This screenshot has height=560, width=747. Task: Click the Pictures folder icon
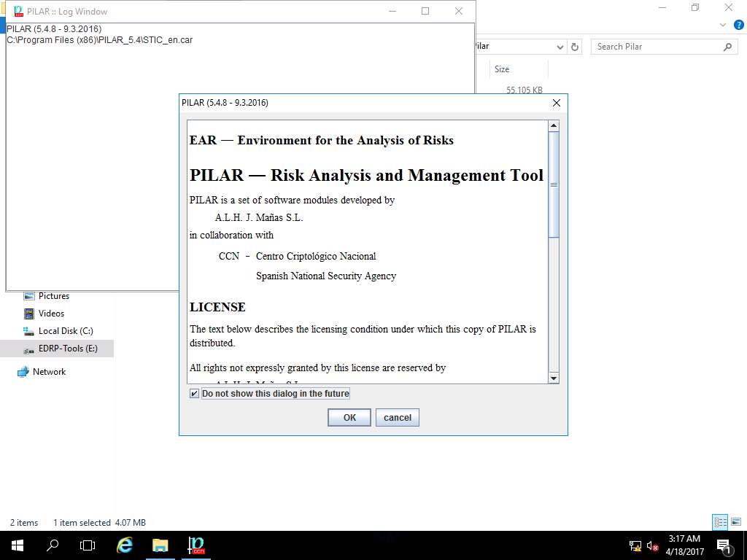point(29,296)
